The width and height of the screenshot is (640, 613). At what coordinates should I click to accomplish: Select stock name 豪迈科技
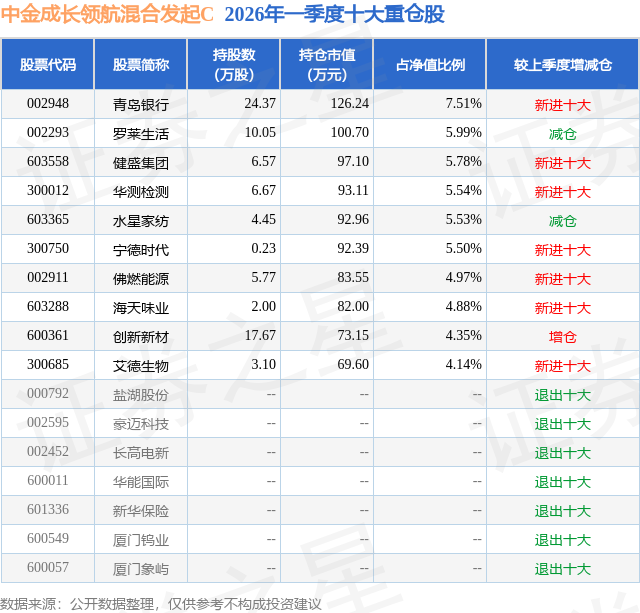pos(141,424)
